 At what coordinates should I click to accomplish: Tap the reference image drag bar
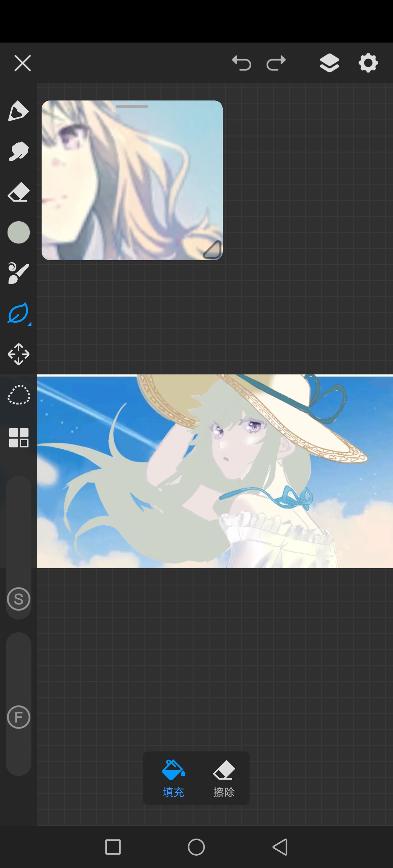pyautogui.click(x=132, y=106)
